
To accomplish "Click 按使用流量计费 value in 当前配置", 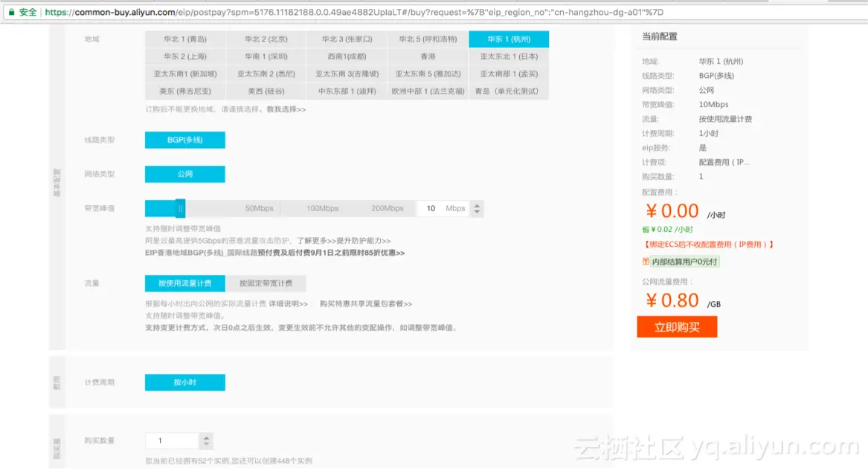I will (x=725, y=119).
